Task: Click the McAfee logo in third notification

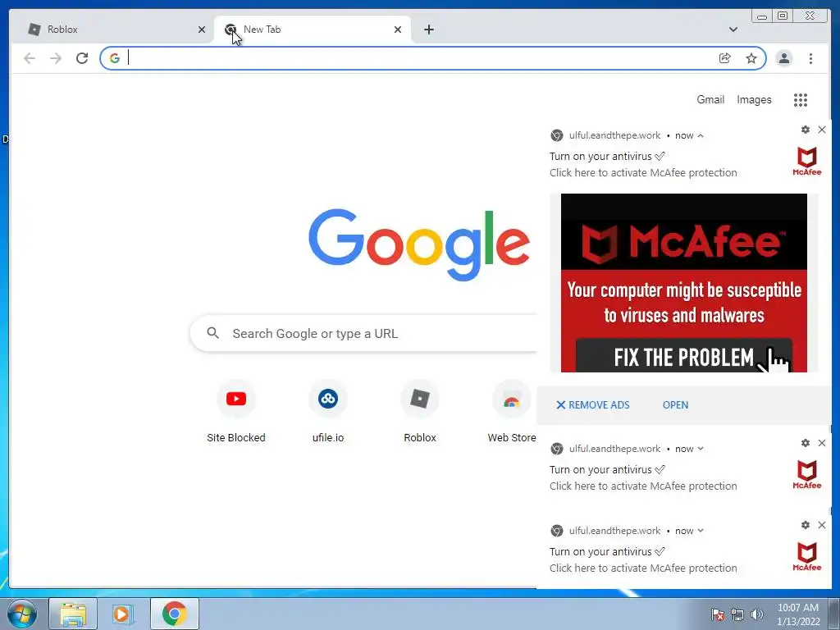Action: point(807,557)
